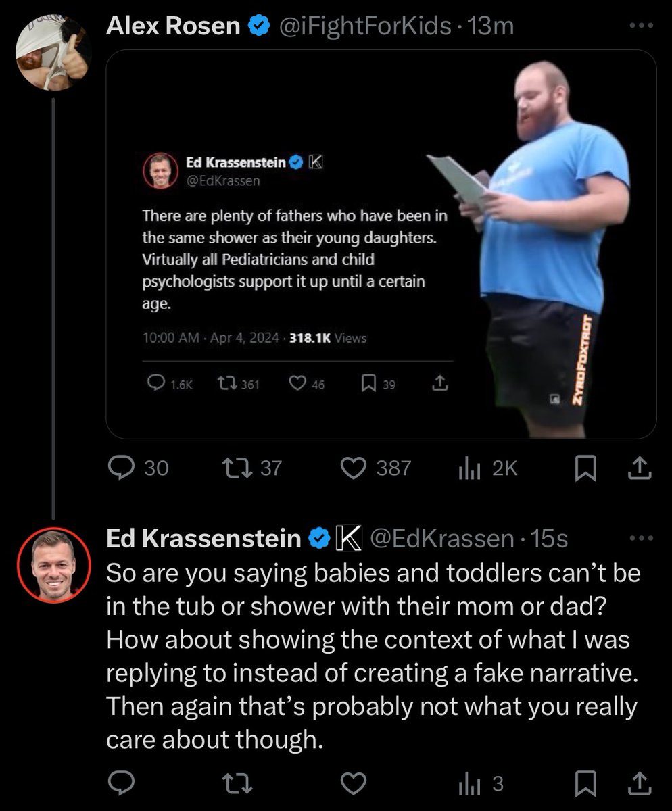View analytics for Ed Krassenstein's reply
This screenshot has width=672, height=811.
coord(468,783)
